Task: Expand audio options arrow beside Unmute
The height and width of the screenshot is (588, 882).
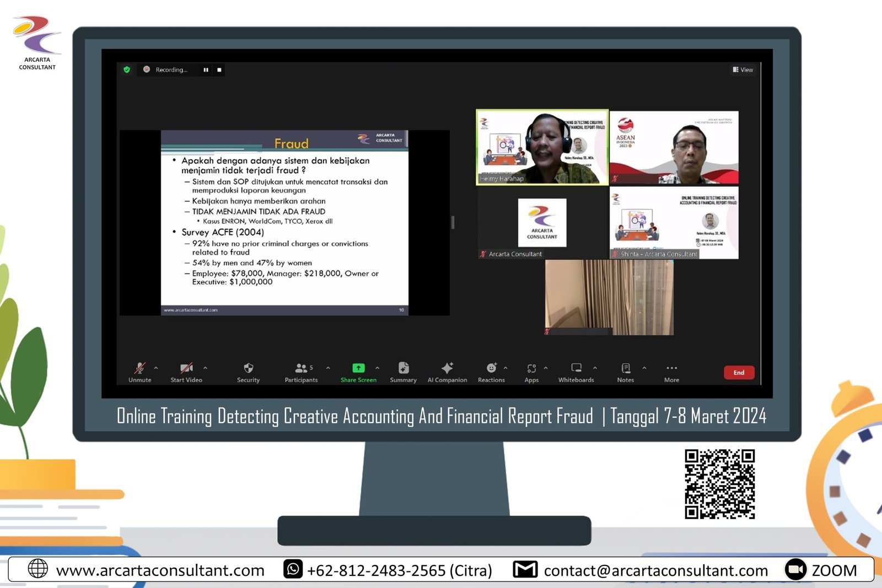Action: coord(156,368)
